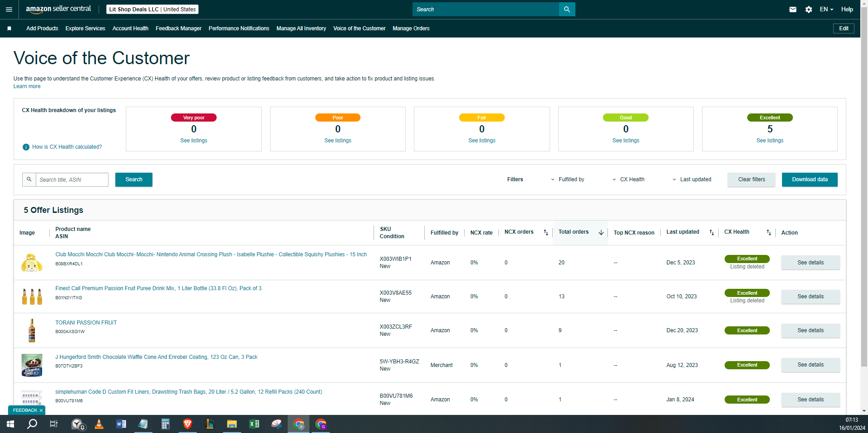Open Calculator from the taskbar

(165, 424)
